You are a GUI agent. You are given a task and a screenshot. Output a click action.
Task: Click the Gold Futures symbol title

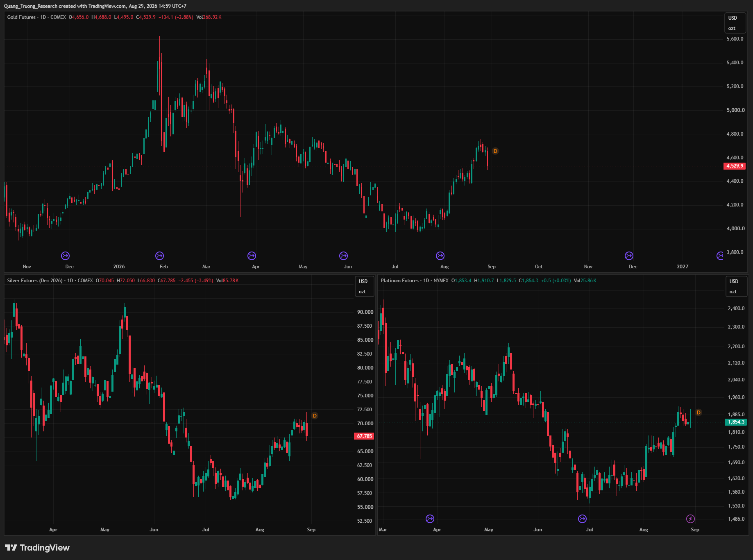point(21,17)
